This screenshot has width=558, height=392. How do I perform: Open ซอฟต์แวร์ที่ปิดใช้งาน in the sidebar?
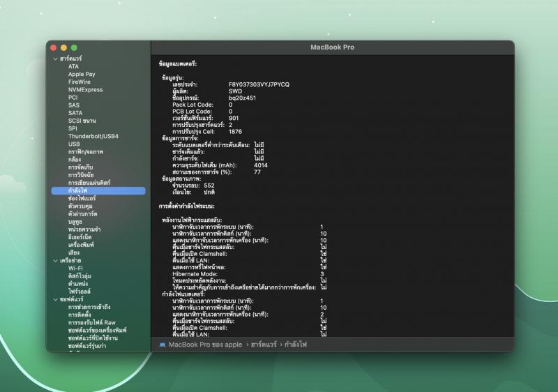(x=93, y=338)
